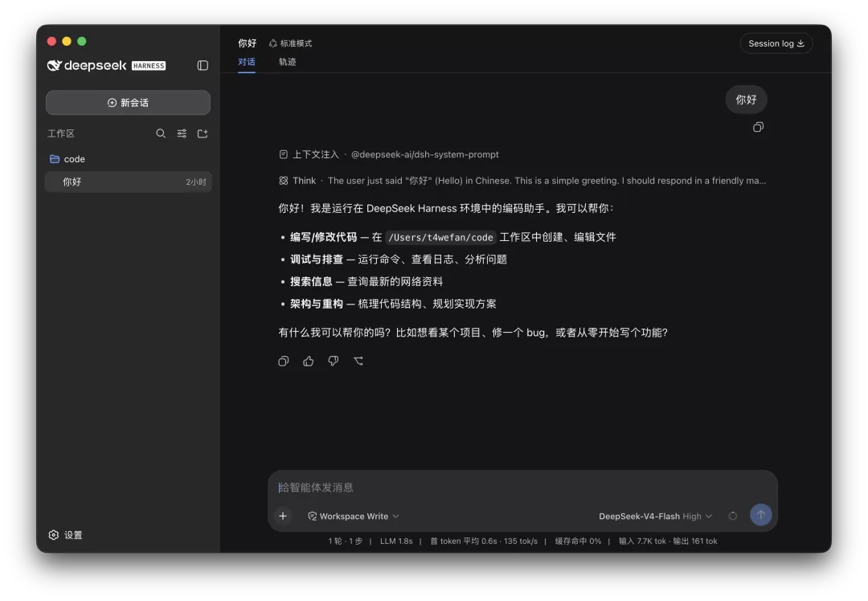Image resolution: width=868 pixels, height=601 pixels.
Task: Close the window with red button
Action: 52,41
